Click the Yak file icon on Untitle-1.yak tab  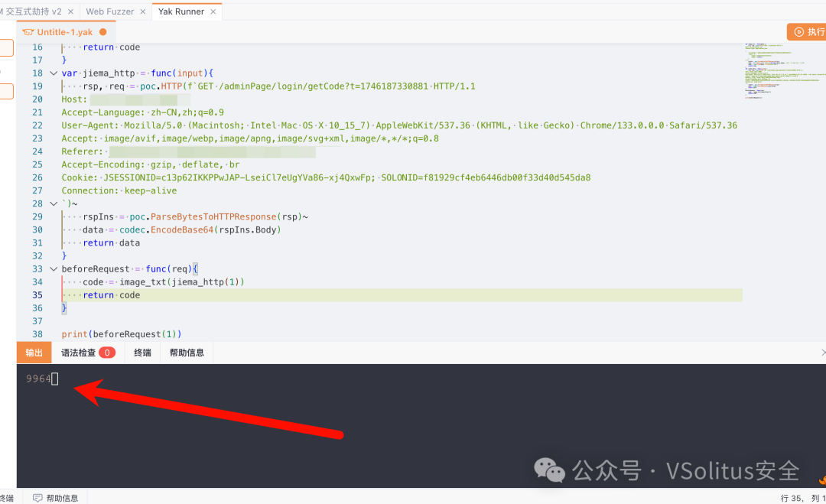[28, 32]
